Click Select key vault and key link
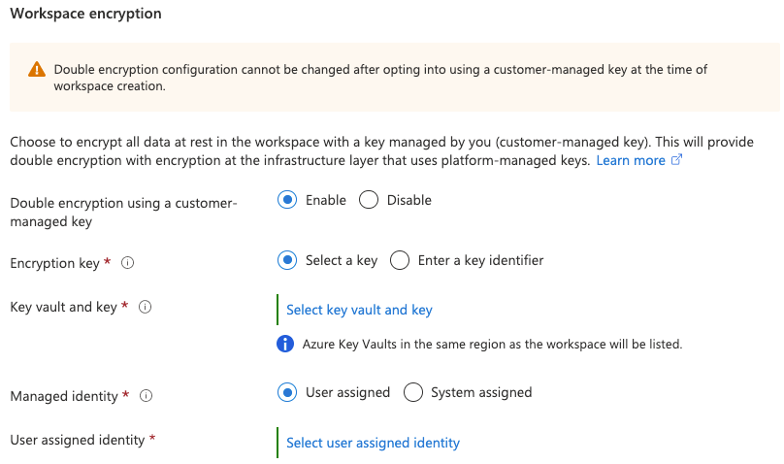The width and height of the screenshot is (784, 464). [x=359, y=310]
